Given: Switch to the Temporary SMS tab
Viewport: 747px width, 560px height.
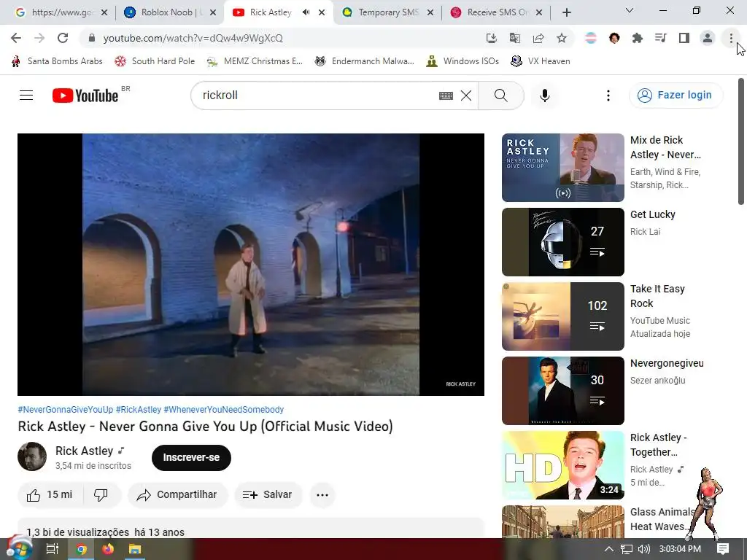Looking at the screenshot, I should [388, 12].
